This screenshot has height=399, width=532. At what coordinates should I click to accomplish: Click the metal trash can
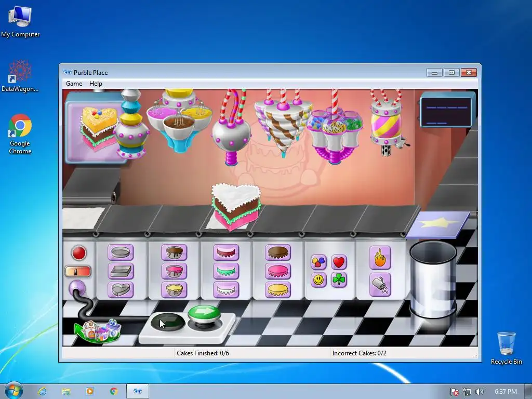point(433,280)
